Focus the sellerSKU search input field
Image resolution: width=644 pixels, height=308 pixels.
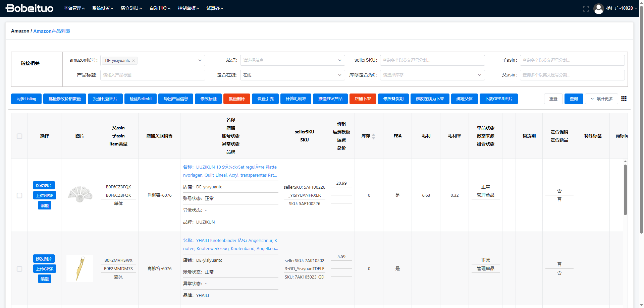(x=432, y=60)
